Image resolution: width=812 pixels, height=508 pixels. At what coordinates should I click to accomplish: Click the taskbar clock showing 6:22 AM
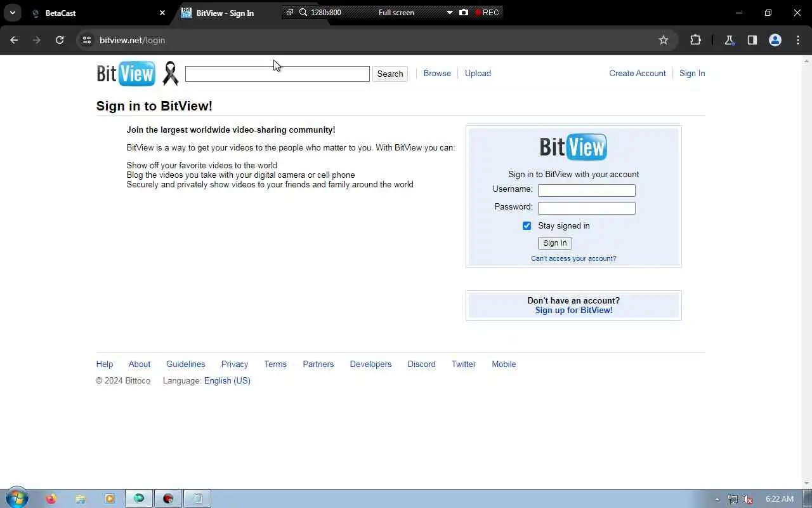(x=780, y=499)
